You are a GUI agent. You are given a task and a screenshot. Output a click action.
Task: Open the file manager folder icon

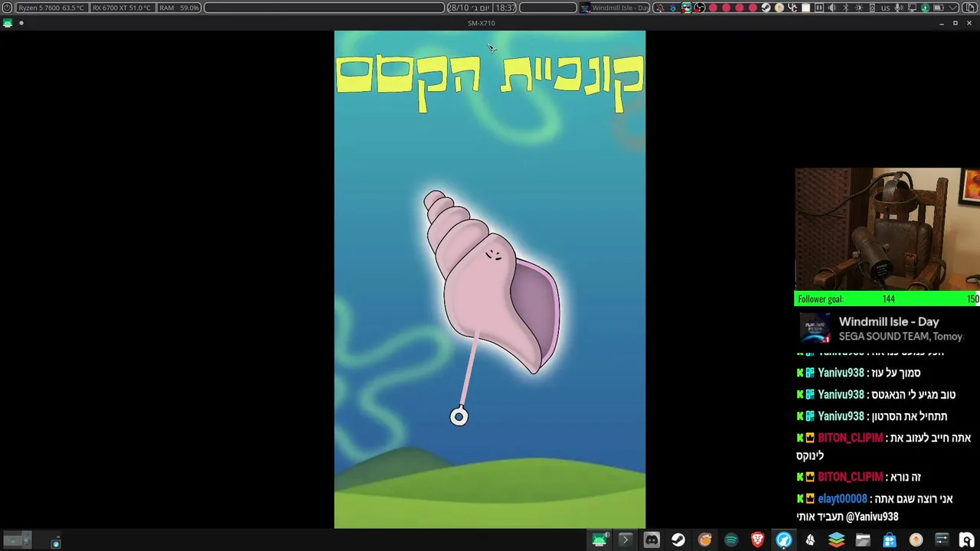(863, 540)
